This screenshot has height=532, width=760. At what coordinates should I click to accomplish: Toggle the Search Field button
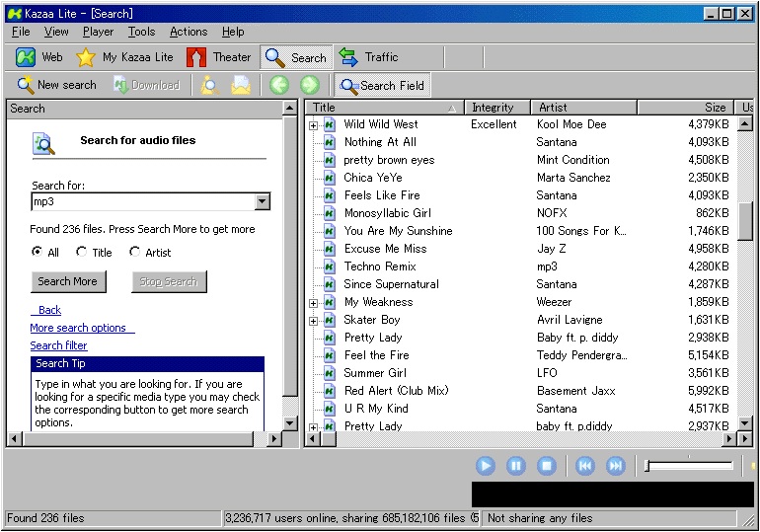pos(382,85)
